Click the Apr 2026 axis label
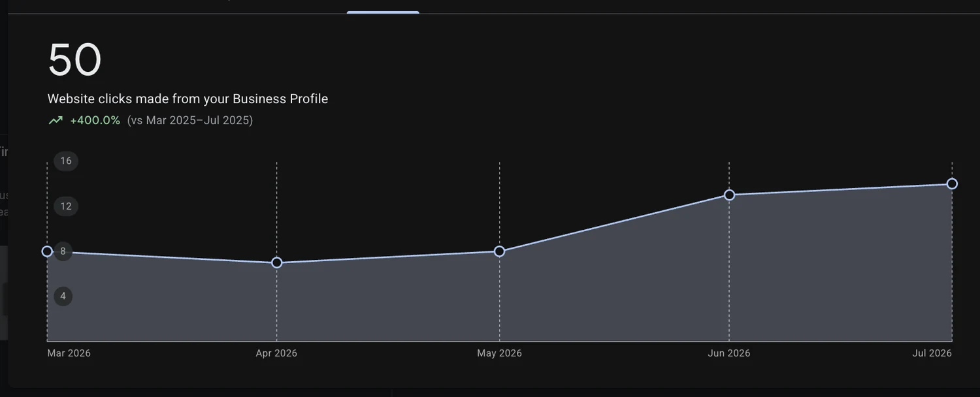Screen dimensions: 980x397 tap(276, 353)
